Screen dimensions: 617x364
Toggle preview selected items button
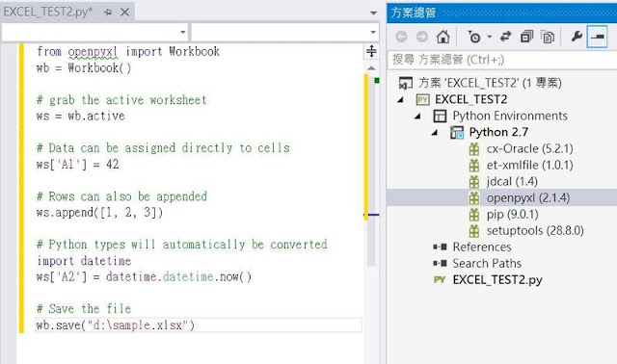(598, 37)
